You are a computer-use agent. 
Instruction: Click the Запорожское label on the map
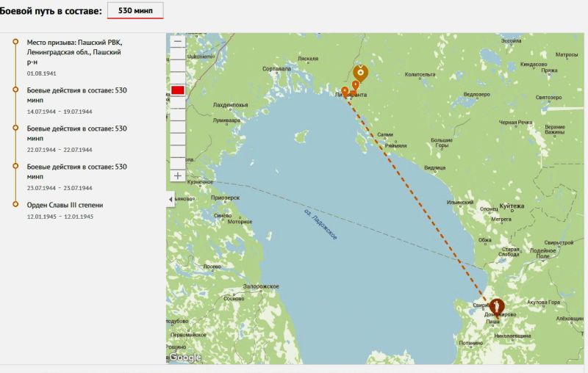[x=261, y=286]
